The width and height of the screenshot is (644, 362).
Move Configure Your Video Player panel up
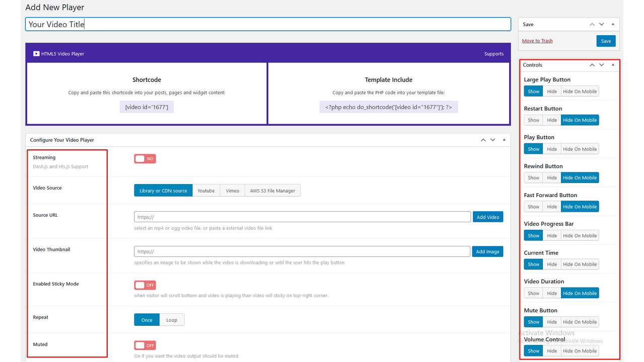click(x=483, y=140)
